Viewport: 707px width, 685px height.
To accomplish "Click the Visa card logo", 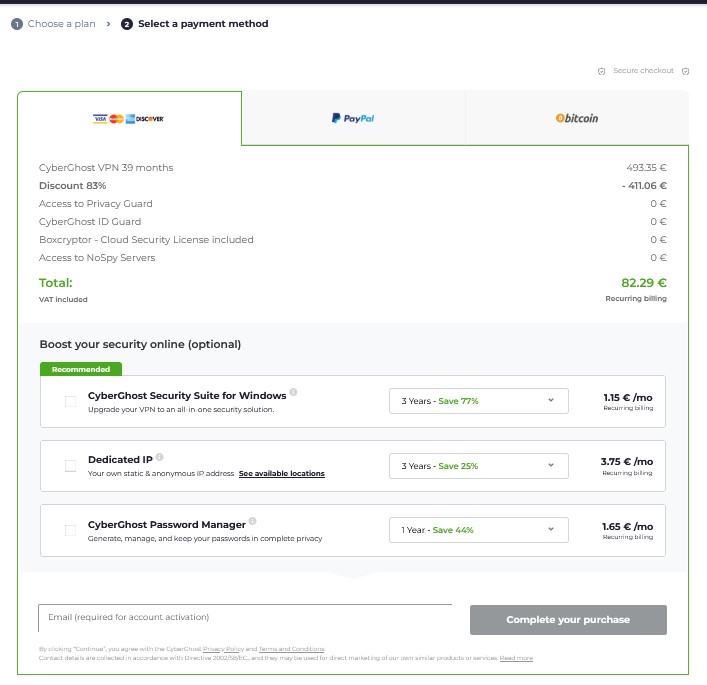I will click(100, 119).
